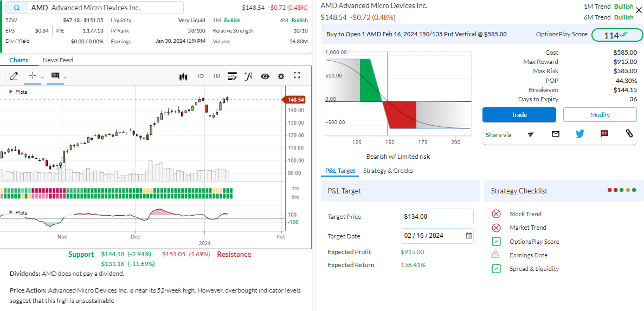
Task: Click the Market Trend red X icon
Action: click(x=496, y=228)
